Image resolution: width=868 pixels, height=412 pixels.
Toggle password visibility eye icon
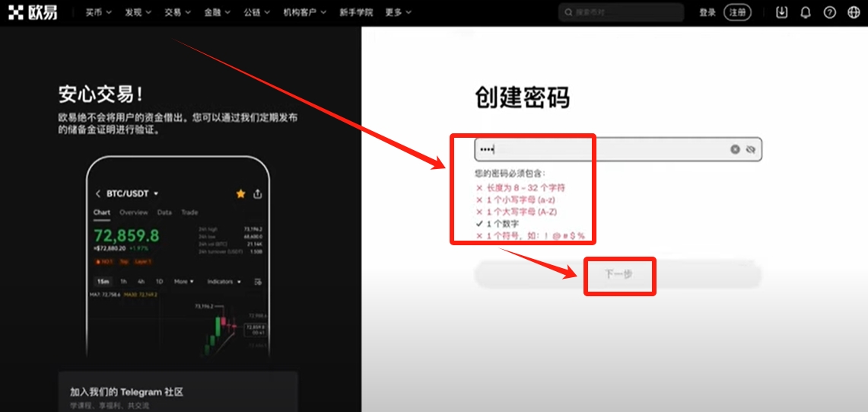[x=751, y=149]
